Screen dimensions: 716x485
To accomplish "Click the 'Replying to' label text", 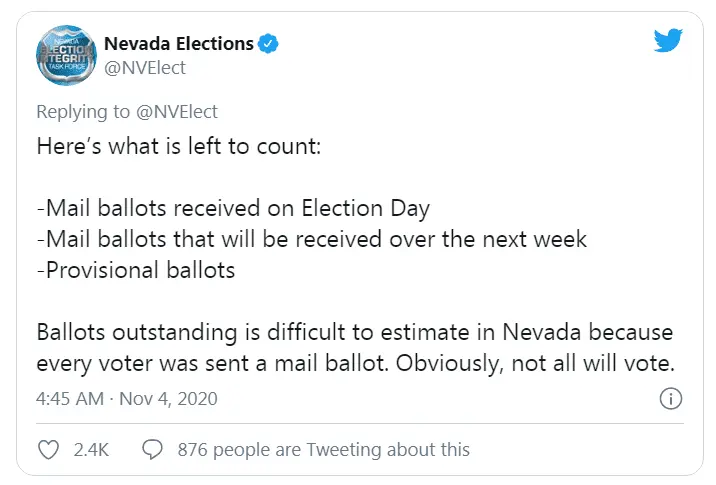I will coord(83,111).
